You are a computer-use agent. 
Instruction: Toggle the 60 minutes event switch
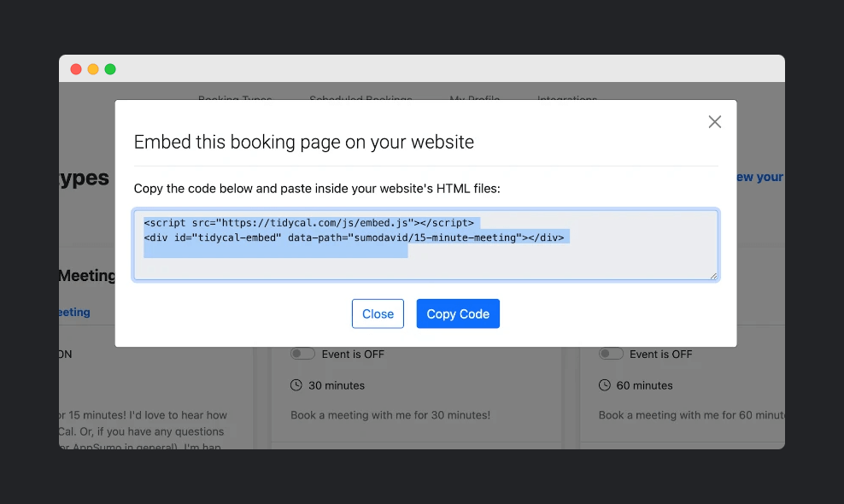pyautogui.click(x=611, y=354)
